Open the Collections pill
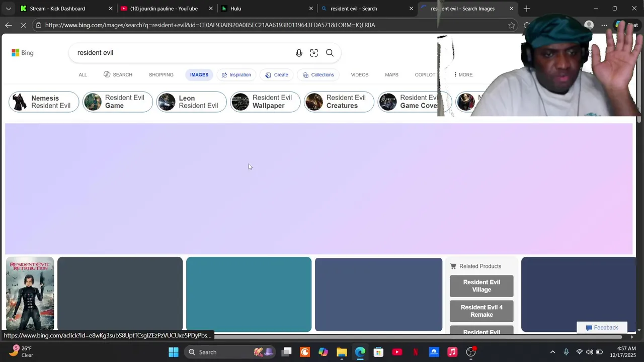Image resolution: width=644 pixels, height=362 pixels. tap(318, 75)
